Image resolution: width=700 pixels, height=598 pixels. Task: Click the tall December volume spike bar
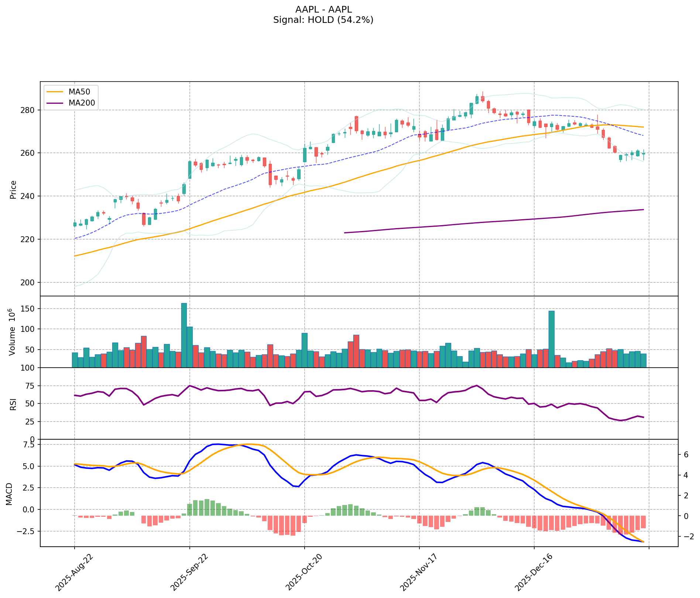tap(552, 339)
